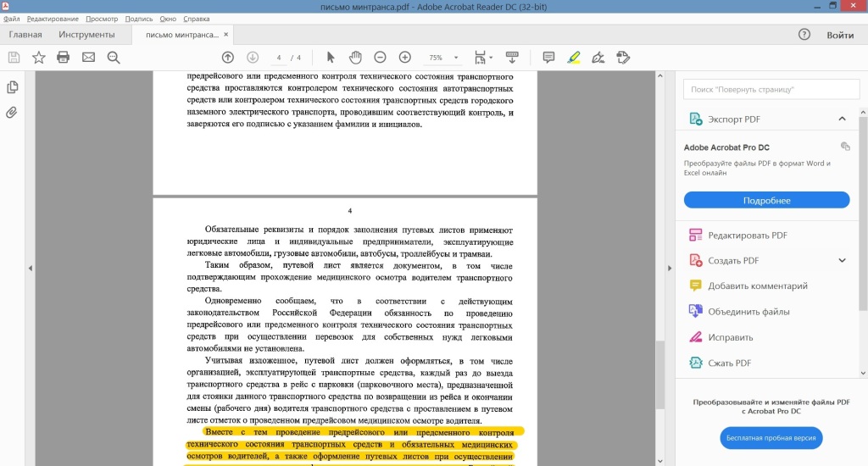The height and width of the screenshot is (466, 868).
Task: Click Бесплатная пробная версия button
Action: click(x=771, y=438)
